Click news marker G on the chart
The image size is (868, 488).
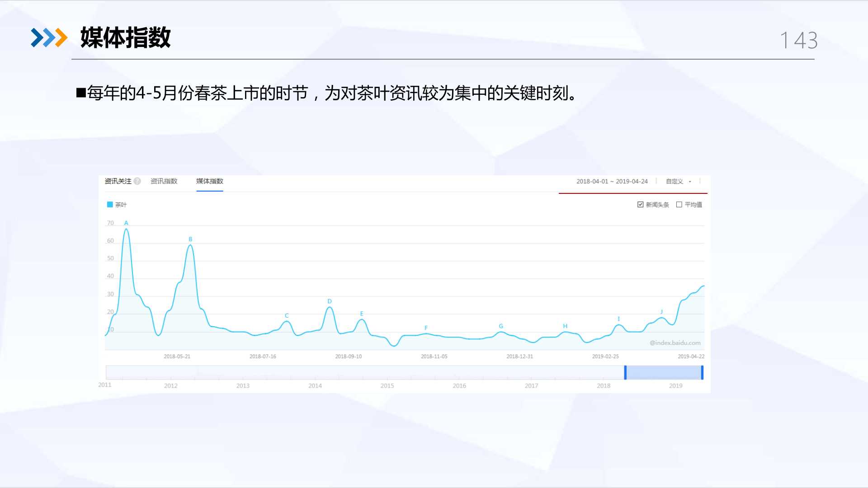pyautogui.click(x=501, y=326)
